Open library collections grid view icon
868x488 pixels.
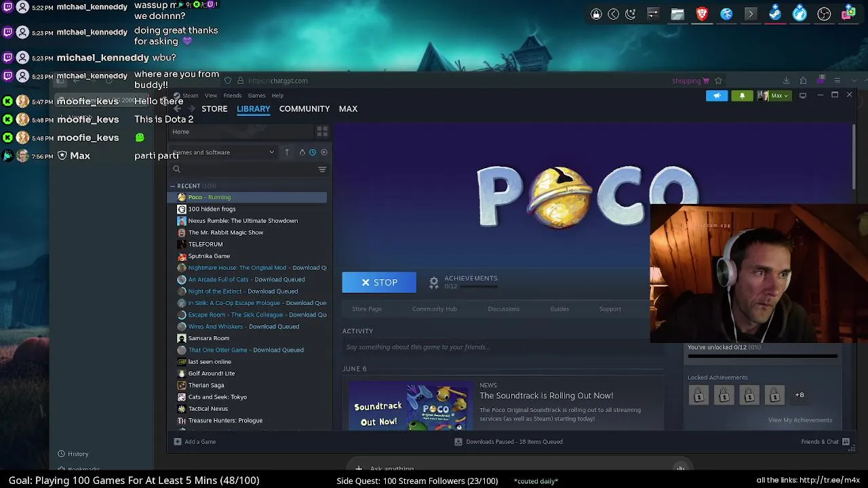coord(322,131)
